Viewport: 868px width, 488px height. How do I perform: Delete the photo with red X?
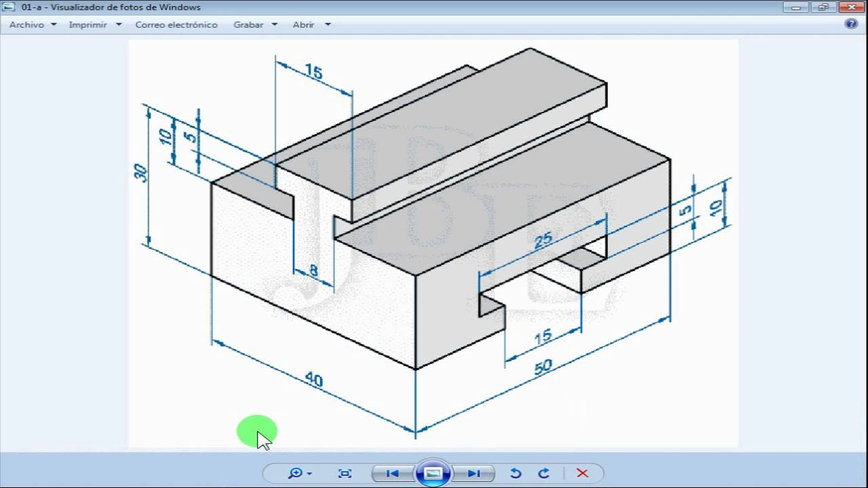coord(582,473)
